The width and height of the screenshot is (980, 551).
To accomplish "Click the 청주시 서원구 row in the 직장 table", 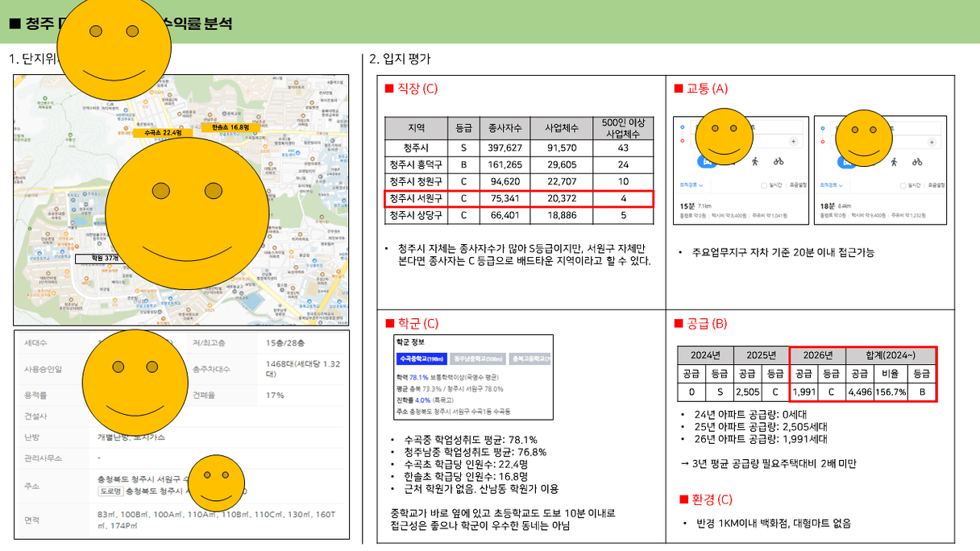I will coord(518,199).
